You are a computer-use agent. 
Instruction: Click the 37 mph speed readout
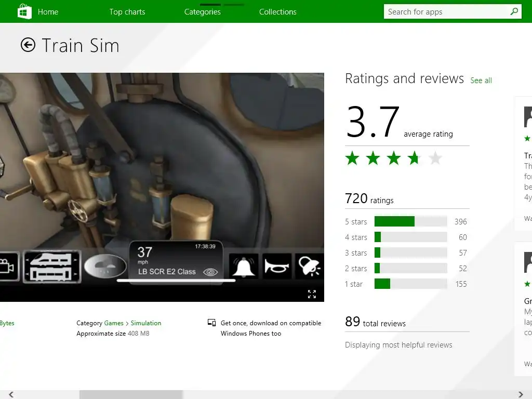pos(144,255)
